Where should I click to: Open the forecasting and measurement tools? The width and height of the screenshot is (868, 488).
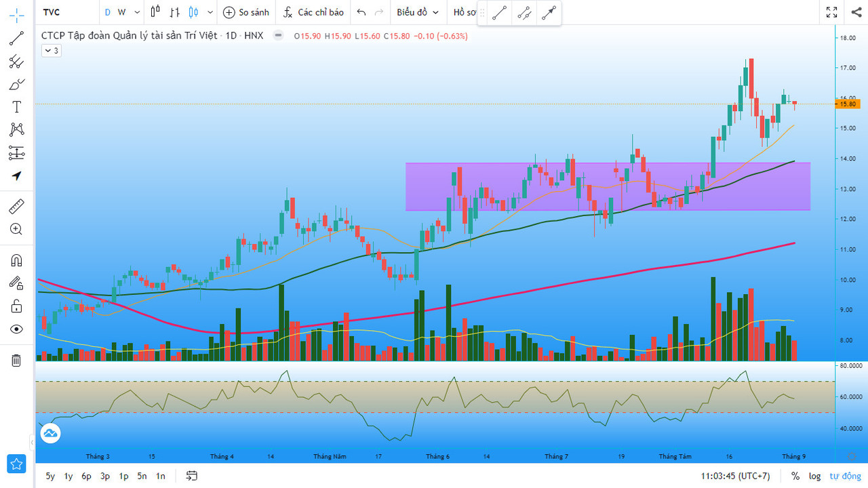point(16,153)
